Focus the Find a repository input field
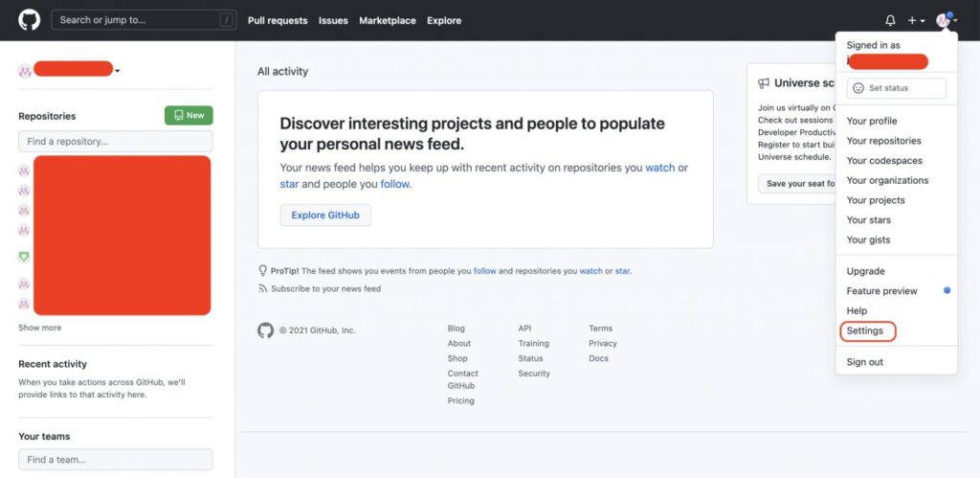The image size is (980, 478). [115, 142]
